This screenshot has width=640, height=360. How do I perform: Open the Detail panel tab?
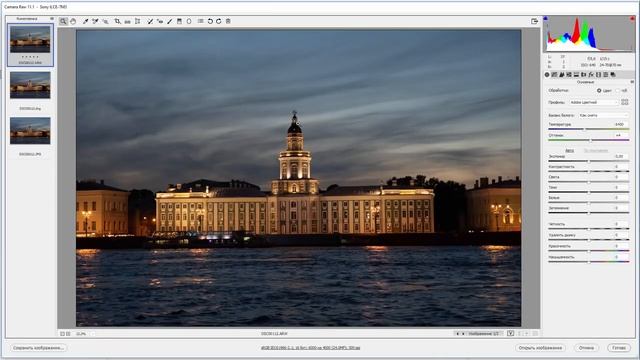pyautogui.click(x=562, y=75)
